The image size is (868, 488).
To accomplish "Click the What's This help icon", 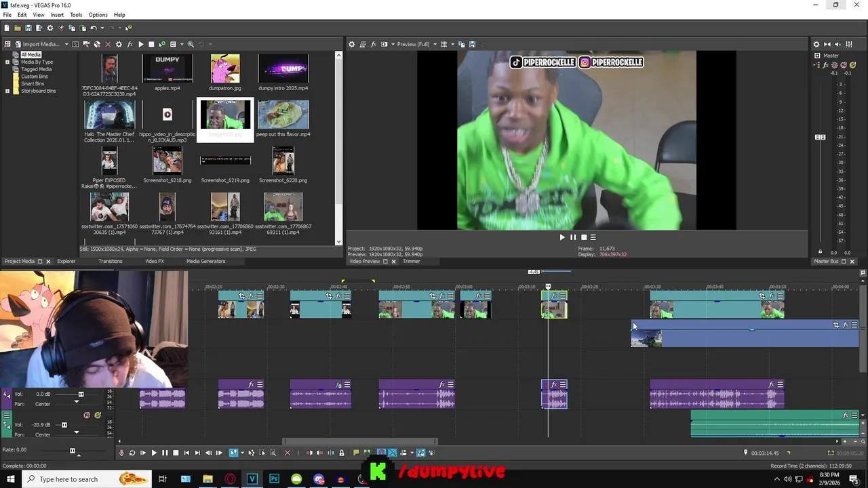I will (x=129, y=28).
